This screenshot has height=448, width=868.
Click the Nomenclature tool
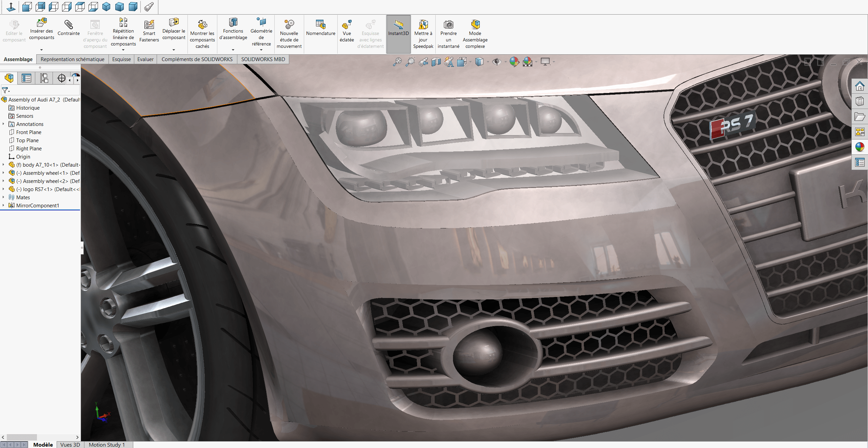click(320, 28)
